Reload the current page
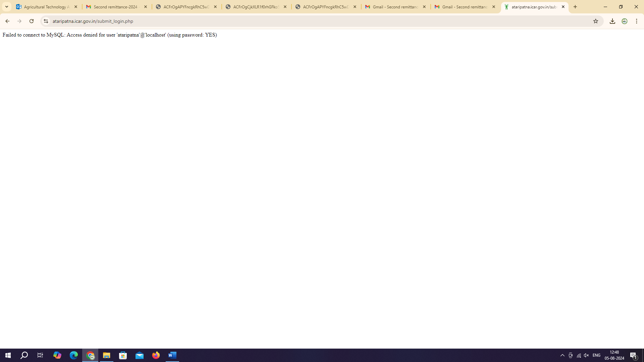 click(32, 21)
